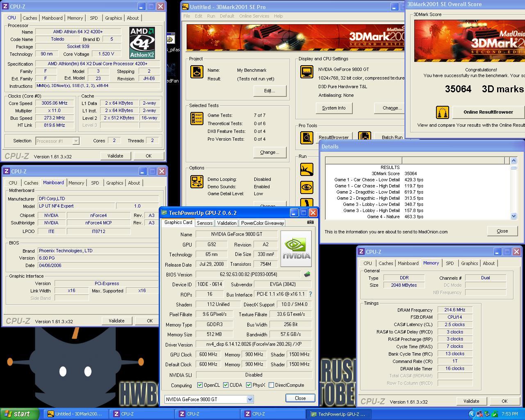Screen dimensions: 525x420
Task: Open the Default menu in 3DMark2001
Action: click(x=227, y=16)
